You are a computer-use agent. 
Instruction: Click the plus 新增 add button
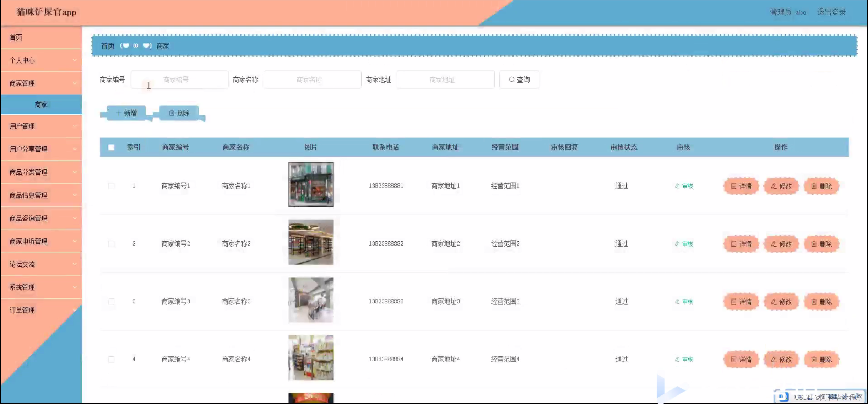(x=126, y=113)
